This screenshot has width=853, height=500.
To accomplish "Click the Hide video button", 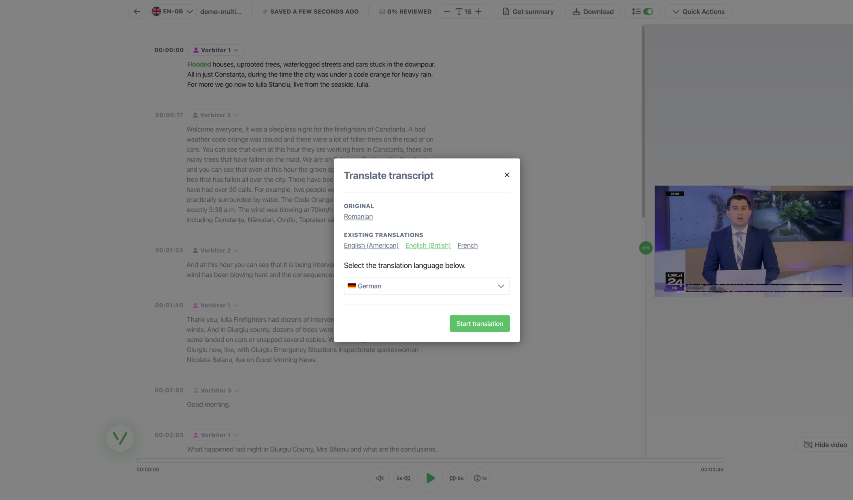I will tap(825, 445).
